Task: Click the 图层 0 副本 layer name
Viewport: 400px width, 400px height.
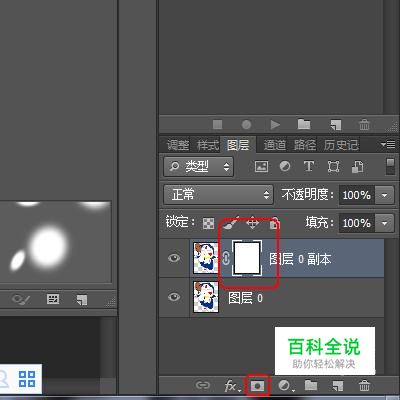Action: click(x=300, y=259)
